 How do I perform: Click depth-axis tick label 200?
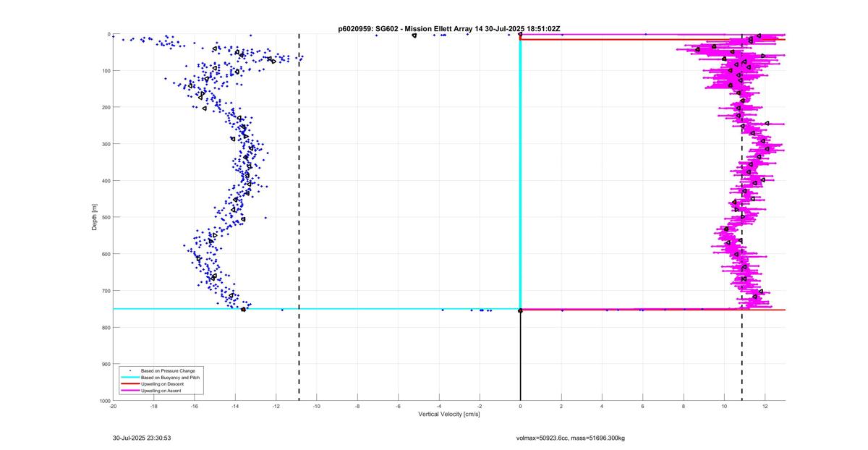pyautogui.click(x=106, y=107)
